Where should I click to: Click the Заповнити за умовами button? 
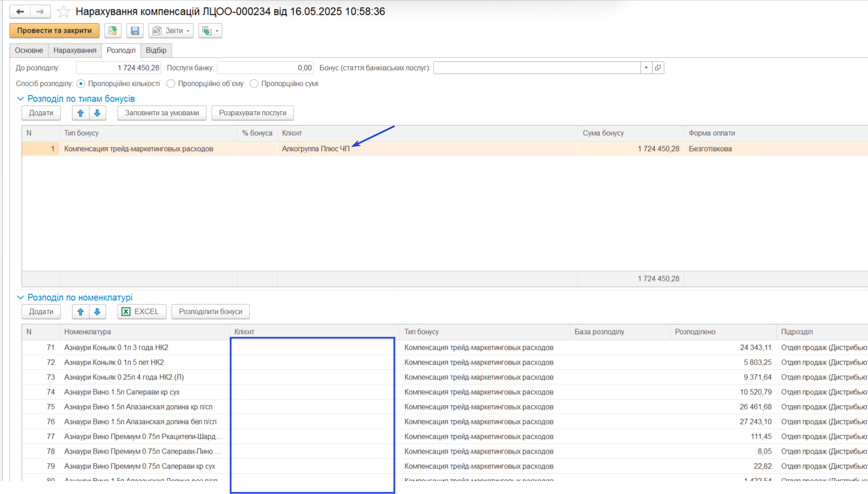pos(162,113)
